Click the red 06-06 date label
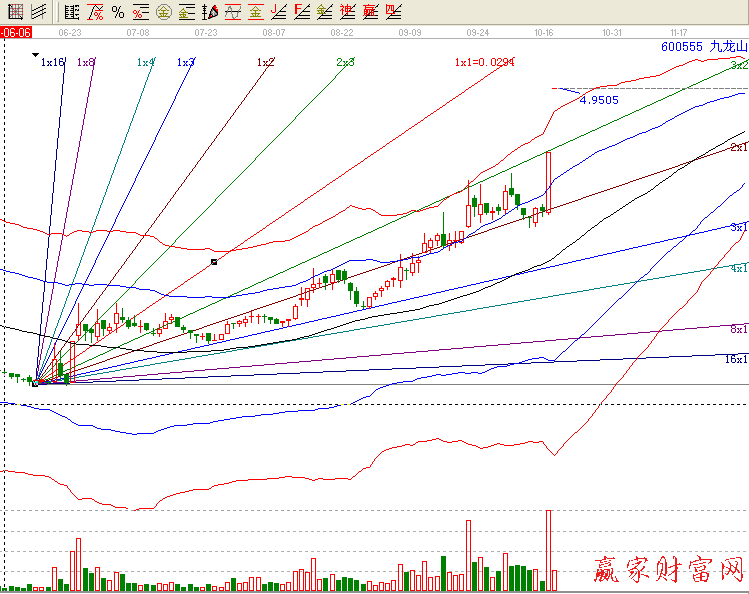 point(16,32)
